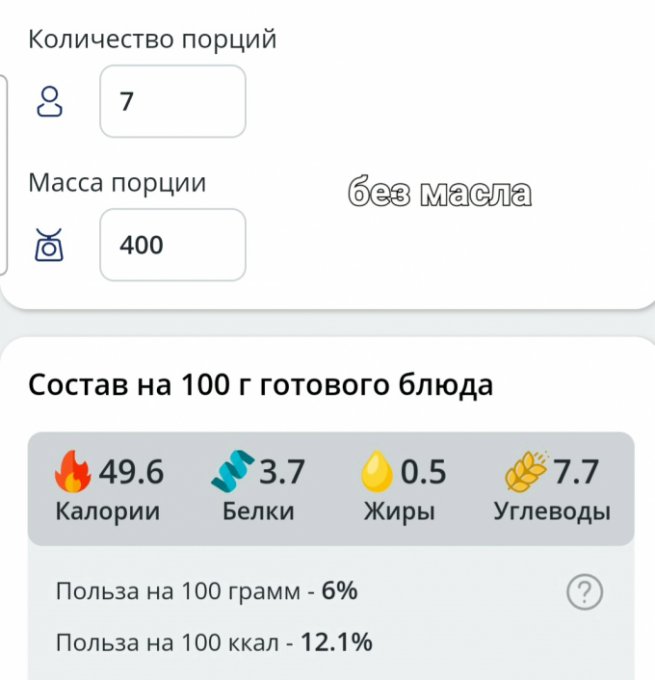The image size is (655, 680).
Task: Tap the 3.7 'Белки' value
Action: point(282,472)
